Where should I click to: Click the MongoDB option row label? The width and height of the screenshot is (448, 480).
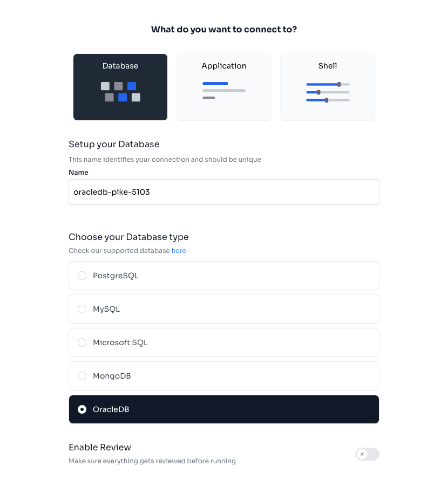(112, 376)
